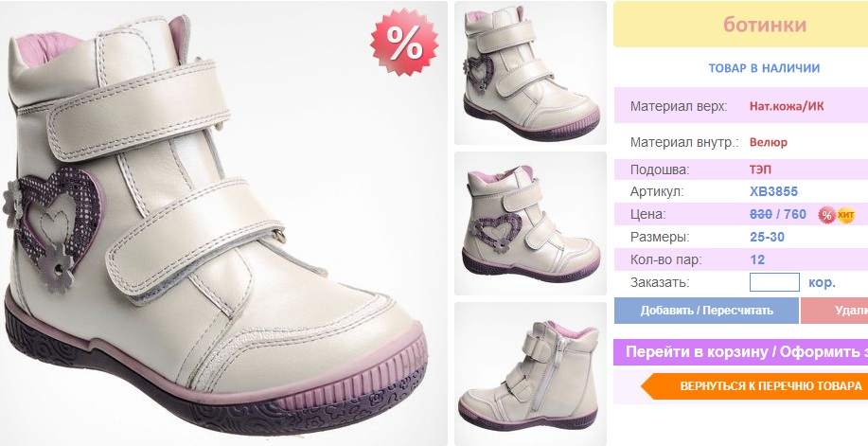Click the ботинки yellow header
Viewport: 868px width, 446px height.
tap(740, 25)
